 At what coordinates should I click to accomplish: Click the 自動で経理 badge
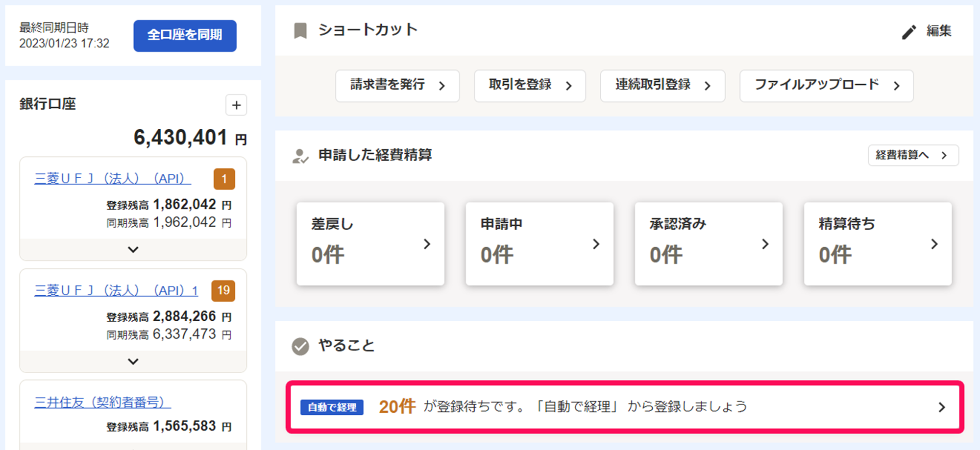pyautogui.click(x=332, y=406)
